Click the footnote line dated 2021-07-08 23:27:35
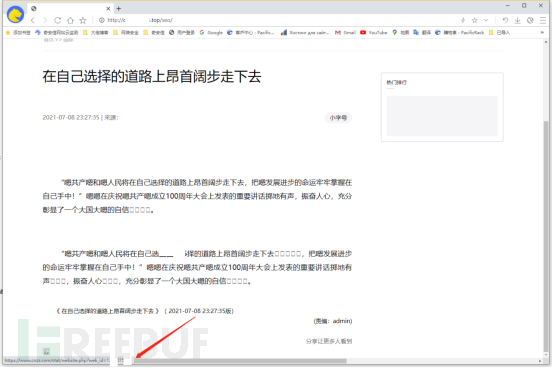Screen dimensions: 553x368 click(145, 311)
